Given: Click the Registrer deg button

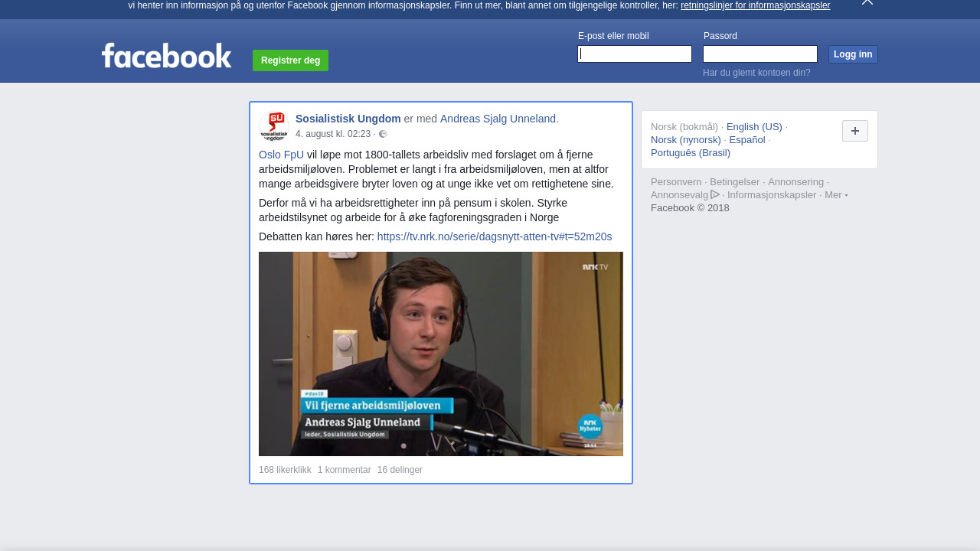Looking at the screenshot, I should (290, 60).
